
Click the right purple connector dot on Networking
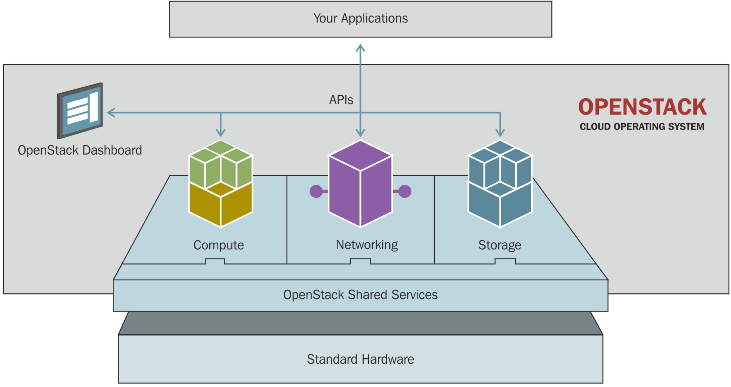(405, 191)
